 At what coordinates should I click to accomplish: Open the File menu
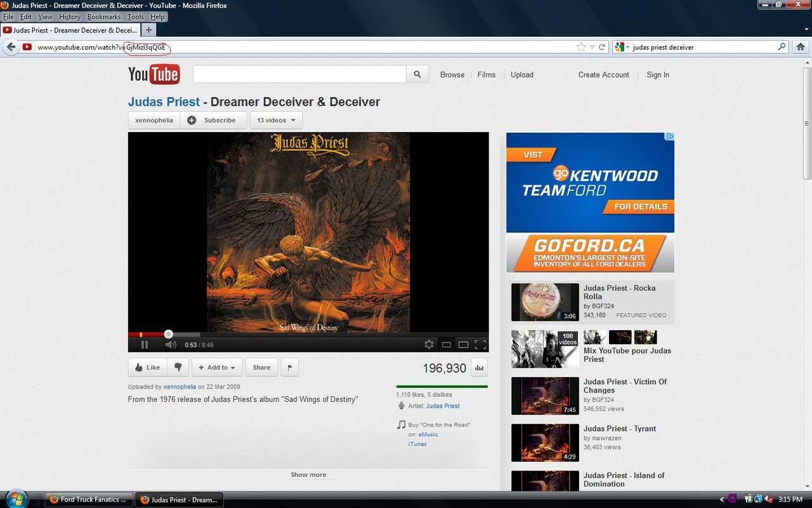(8, 17)
